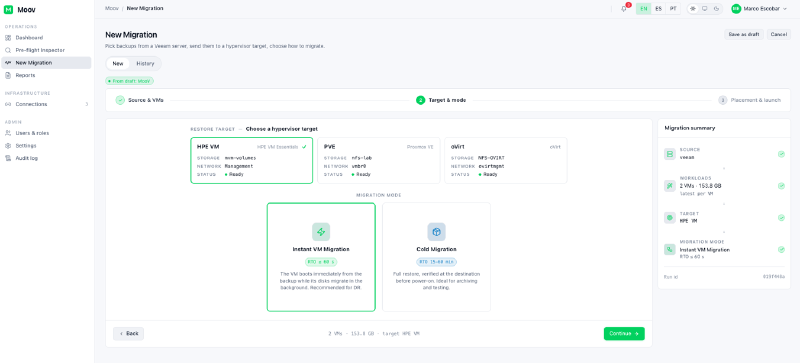800x363 pixels.
Task: Click RTO ≤ 60 s badge
Action: (321, 262)
